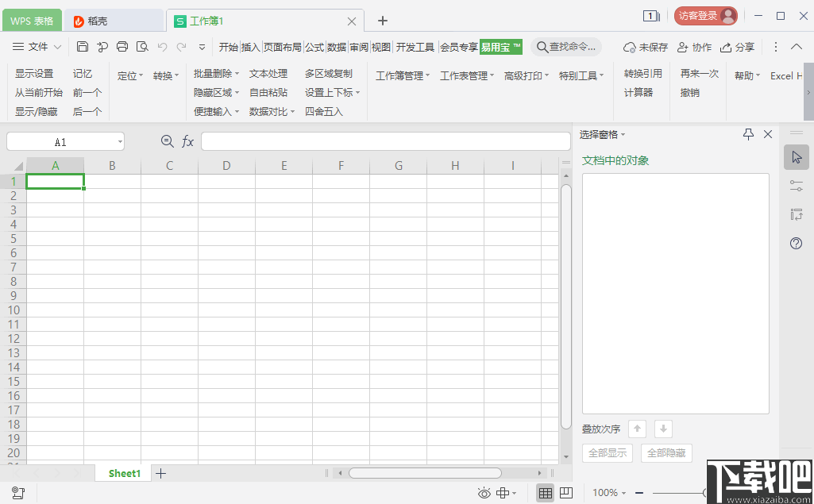Open the 定位 dropdown

(x=129, y=75)
